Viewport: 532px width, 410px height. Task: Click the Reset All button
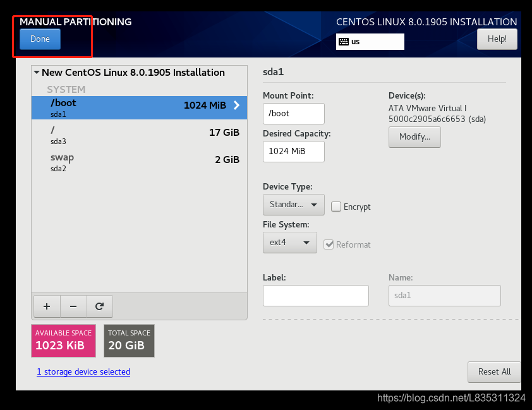pos(494,372)
